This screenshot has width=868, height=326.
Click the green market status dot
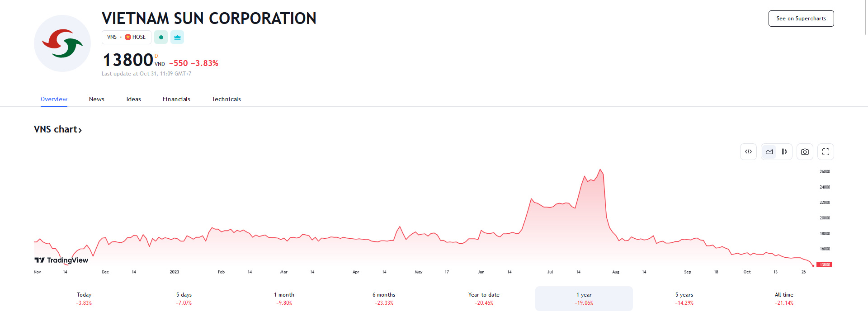tap(161, 37)
